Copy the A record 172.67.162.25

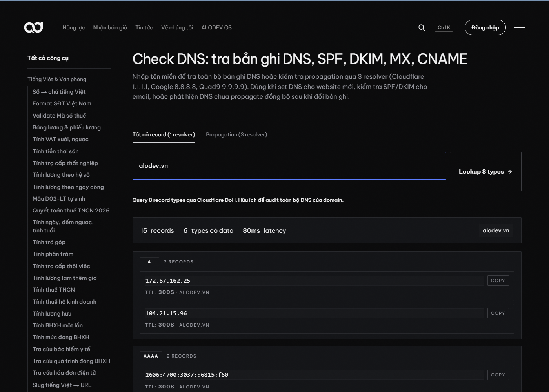point(498,281)
